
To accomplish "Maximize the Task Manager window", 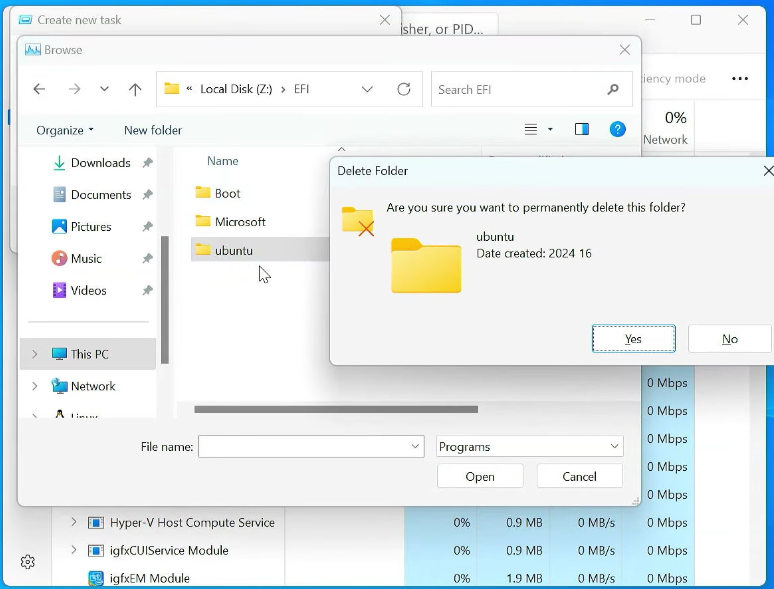I will [696, 20].
